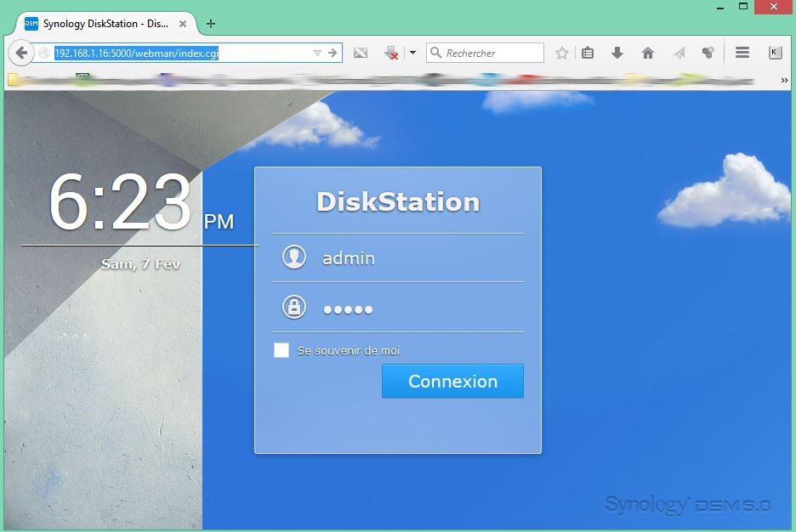Screen dimensions: 796x532
Task: Click the site identity globe icon
Action: (44, 53)
